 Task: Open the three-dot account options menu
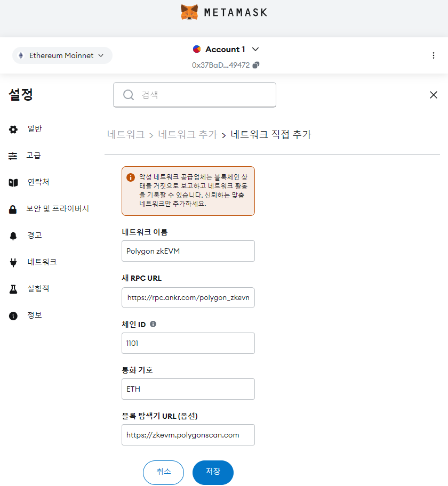coord(434,55)
